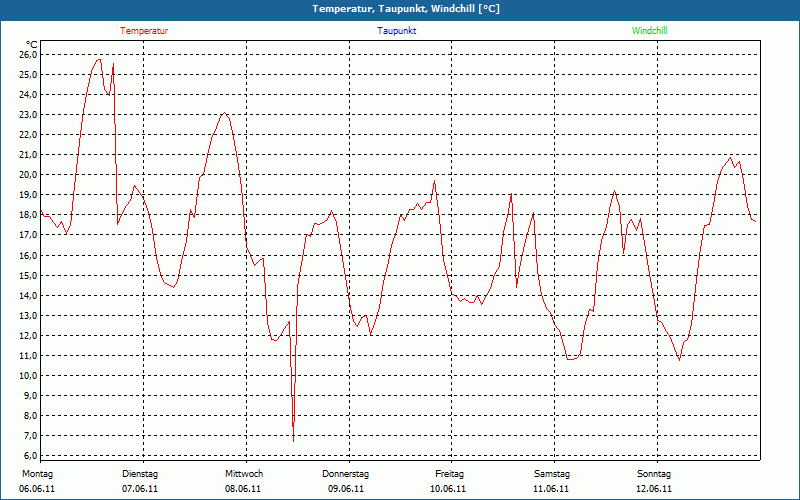Screen dimensions: 800x500
Task: Click the date 09.06.11
Action: (x=346, y=489)
